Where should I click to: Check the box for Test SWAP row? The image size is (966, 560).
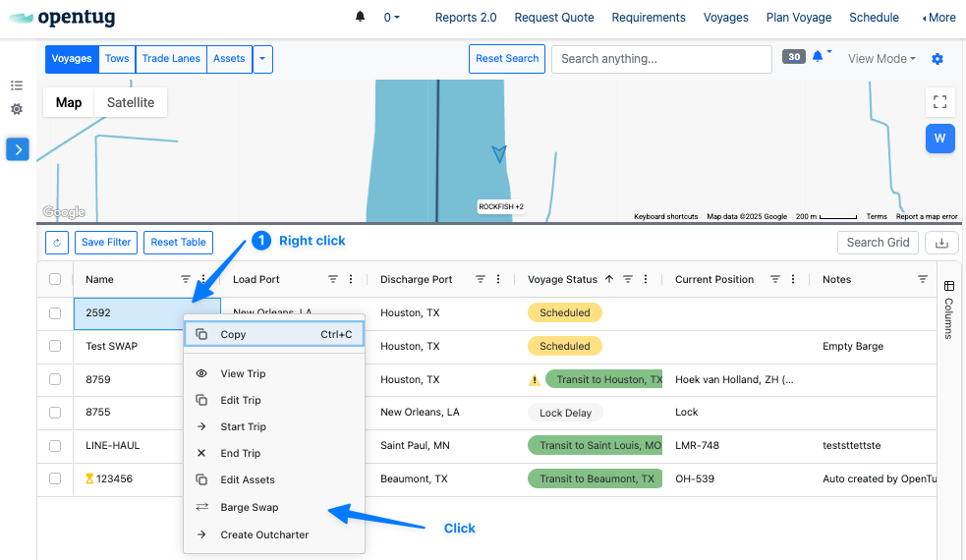(x=55, y=346)
